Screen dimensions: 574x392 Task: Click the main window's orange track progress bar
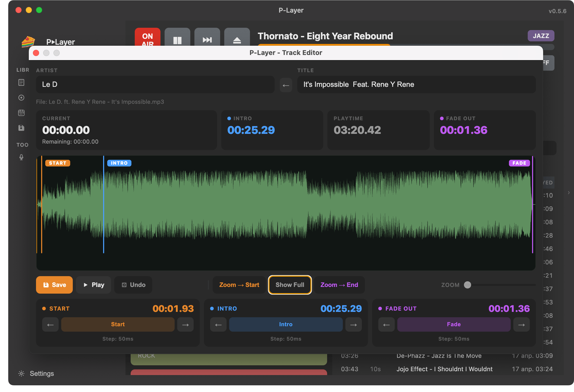(324, 45)
